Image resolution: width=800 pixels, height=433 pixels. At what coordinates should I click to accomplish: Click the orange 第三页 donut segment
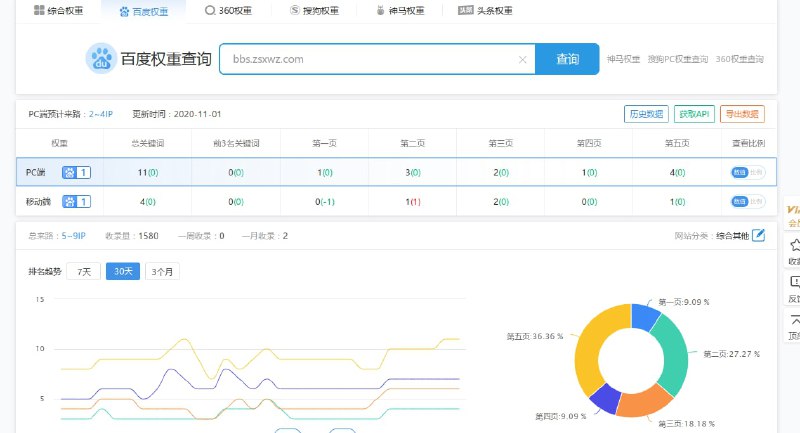(644, 403)
